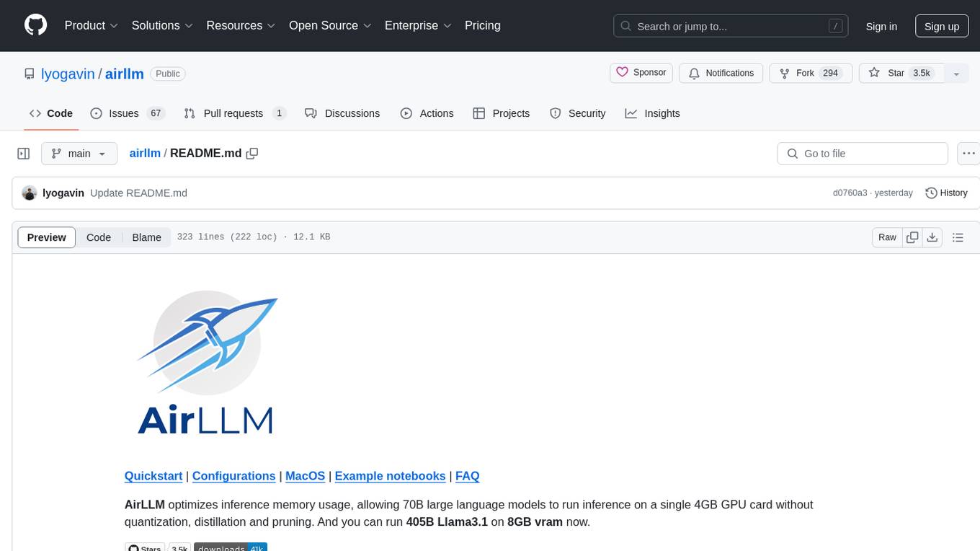Expand the Product menu
Image resolution: width=980 pixels, height=551 pixels.
coord(92,25)
